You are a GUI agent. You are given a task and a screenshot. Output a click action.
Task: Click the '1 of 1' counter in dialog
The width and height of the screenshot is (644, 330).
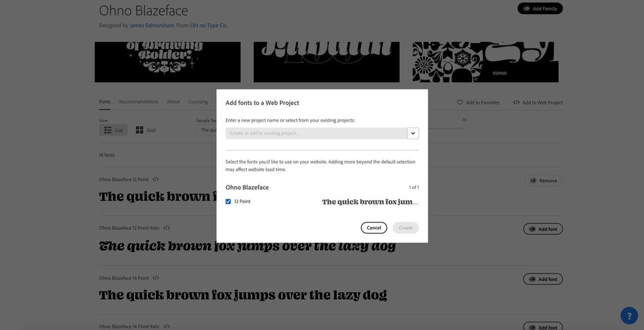413,187
